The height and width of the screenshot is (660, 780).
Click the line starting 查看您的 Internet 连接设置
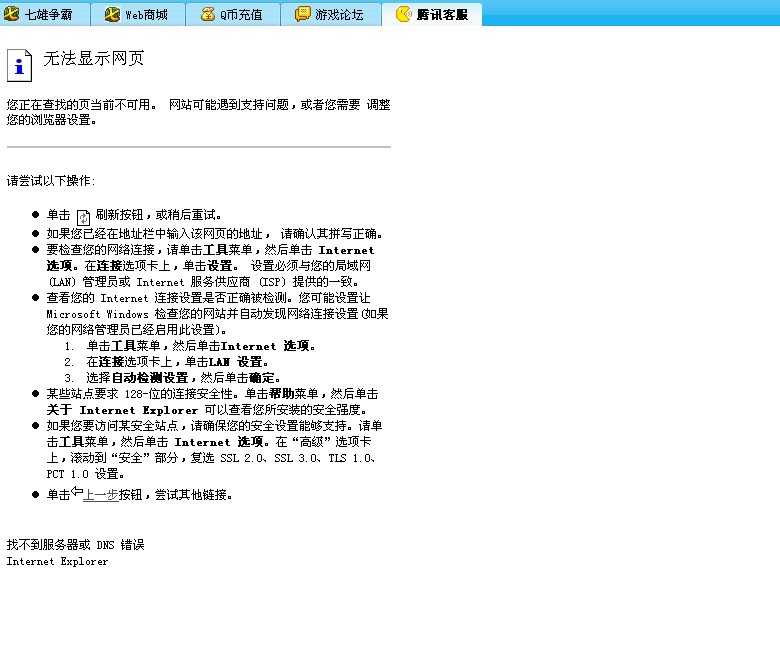pos(208,298)
